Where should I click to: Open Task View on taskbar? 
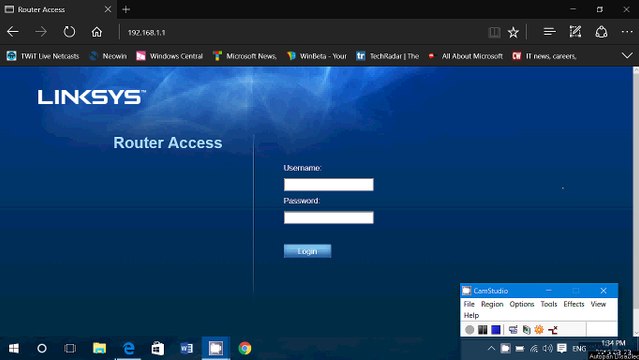tap(70, 348)
